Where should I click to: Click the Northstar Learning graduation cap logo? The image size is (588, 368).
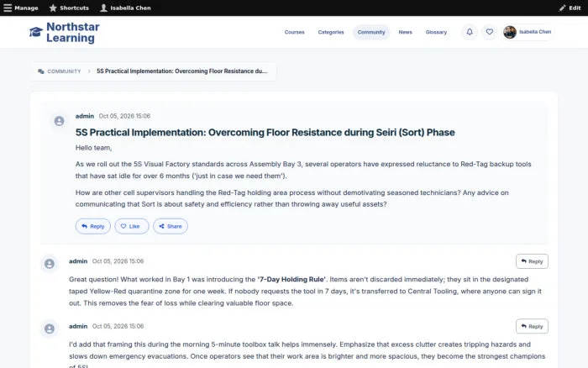tap(36, 32)
